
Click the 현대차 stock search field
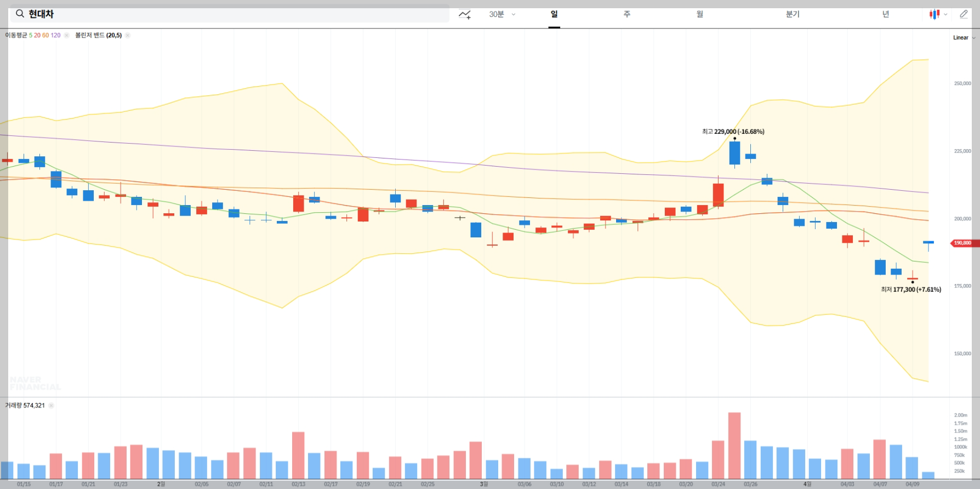coord(229,14)
